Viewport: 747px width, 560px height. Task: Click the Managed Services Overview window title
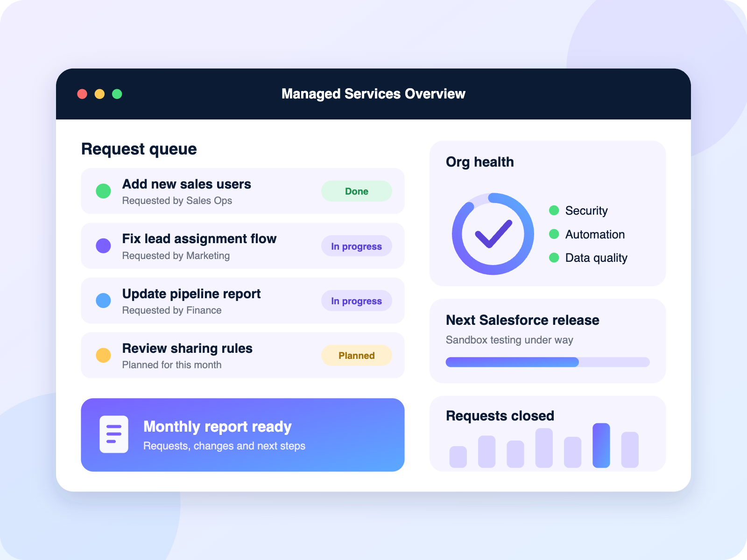373,94
